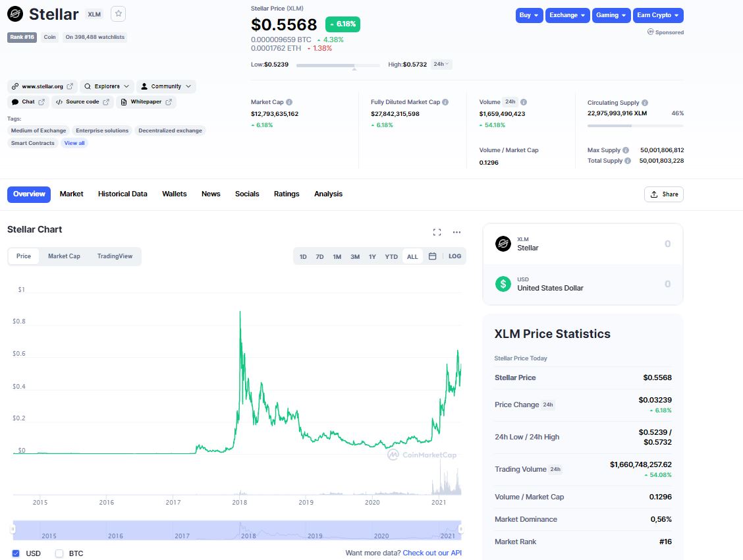Image resolution: width=743 pixels, height=560 pixels.
Task: Expand the Community dropdown
Action: tap(166, 86)
